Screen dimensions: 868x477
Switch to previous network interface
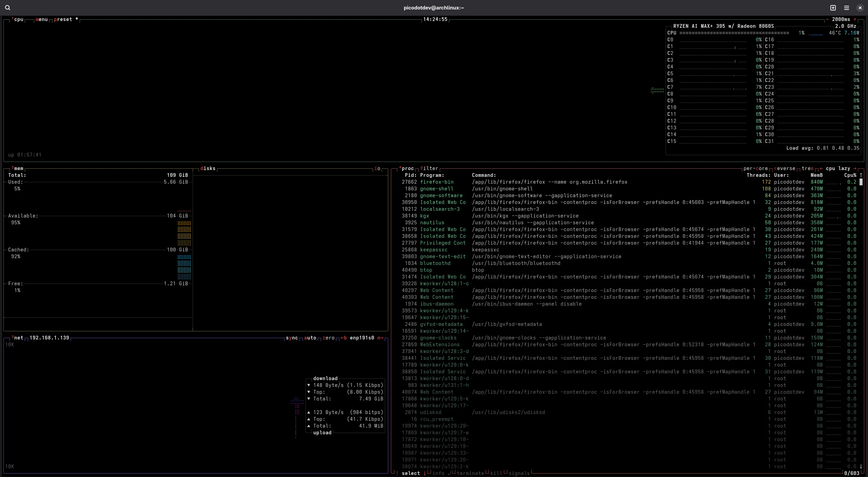[343, 338]
